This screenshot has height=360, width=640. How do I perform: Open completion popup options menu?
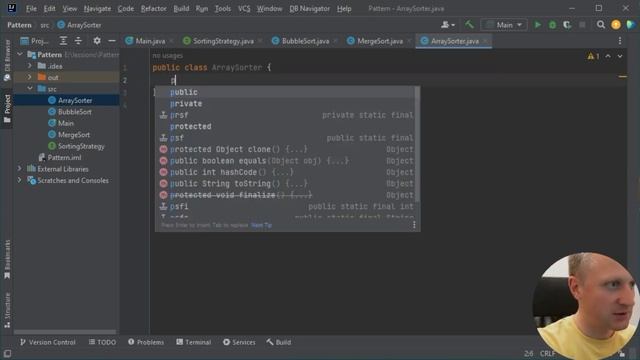[414, 225]
